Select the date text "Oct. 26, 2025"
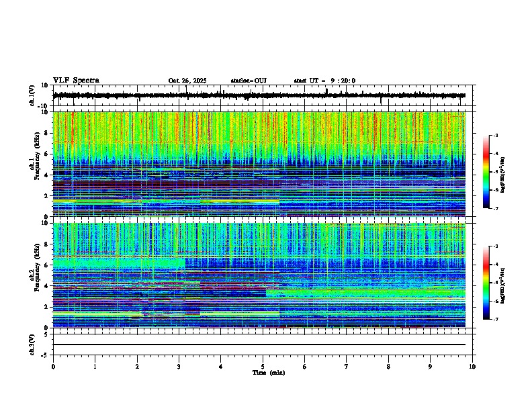This screenshot has height=411, width=532. tap(187, 81)
